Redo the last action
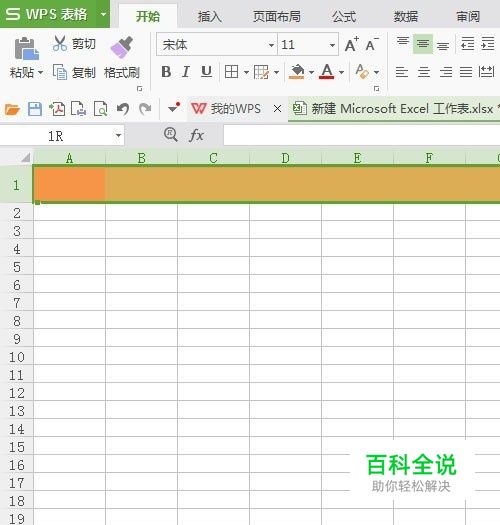Screen dimensions: 500x525 click(x=145, y=109)
